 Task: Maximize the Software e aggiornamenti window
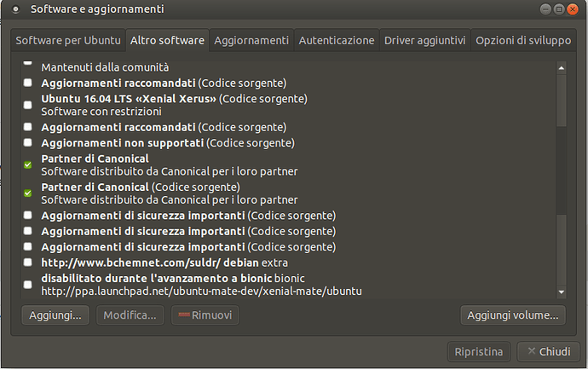click(559, 9)
